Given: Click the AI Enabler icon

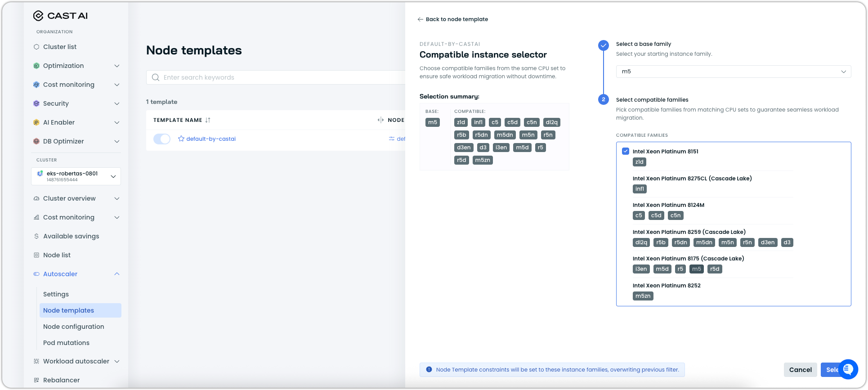Looking at the screenshot, I should pos(36,122).
